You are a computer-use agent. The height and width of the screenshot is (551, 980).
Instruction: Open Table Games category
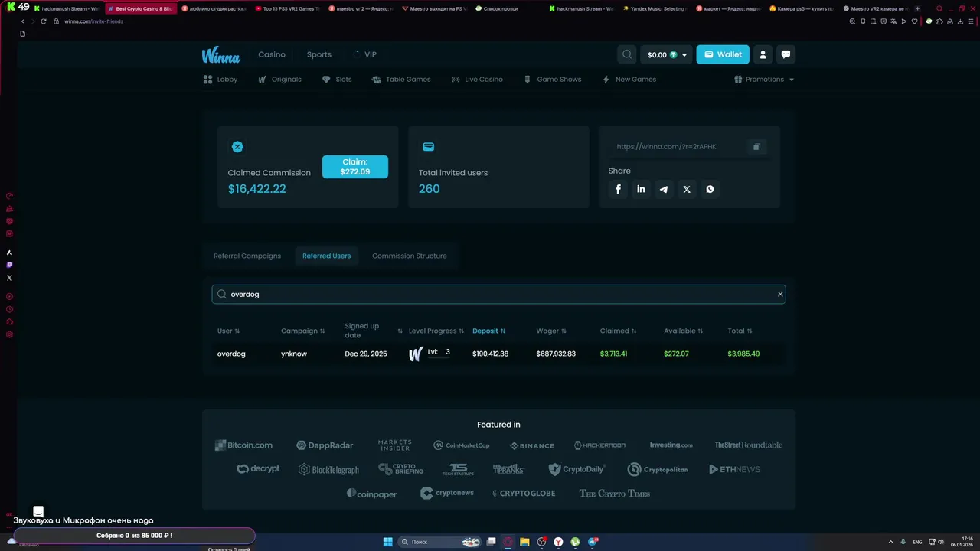(x=401, y=80)
